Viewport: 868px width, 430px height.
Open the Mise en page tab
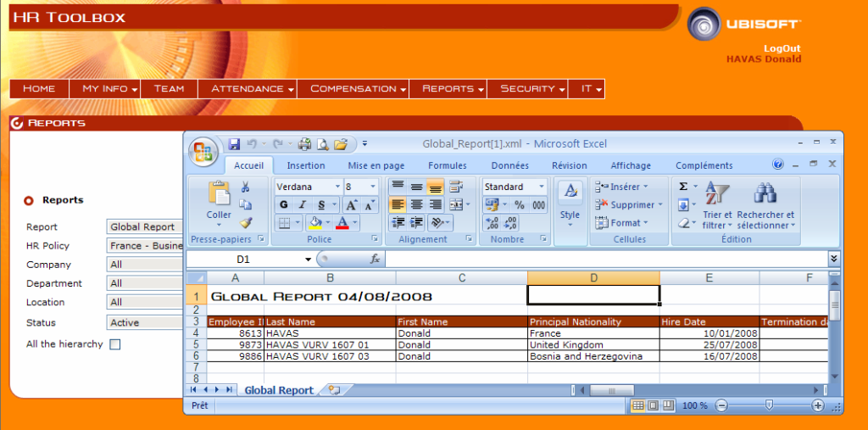[x=376, y=165]
